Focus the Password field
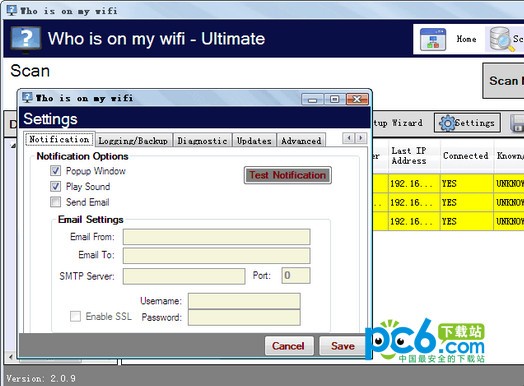Viewport: 524px width, 386px height. click(x=244, y=317)
